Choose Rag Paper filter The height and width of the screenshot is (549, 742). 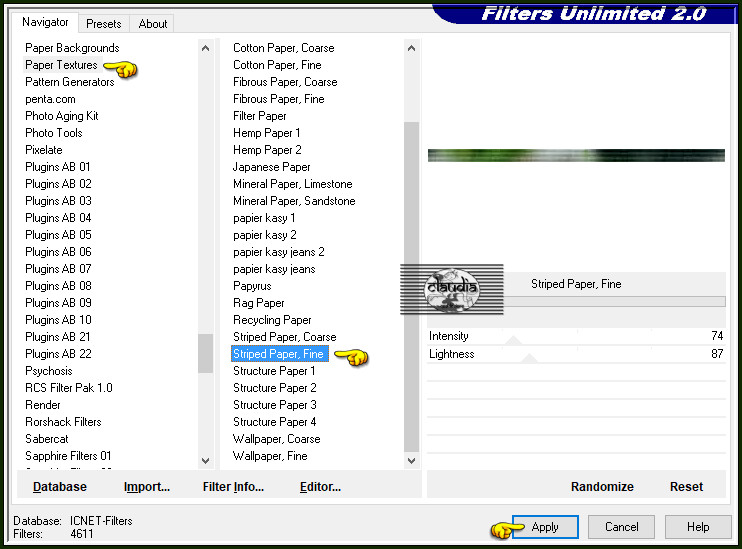(x=258, y=303)
